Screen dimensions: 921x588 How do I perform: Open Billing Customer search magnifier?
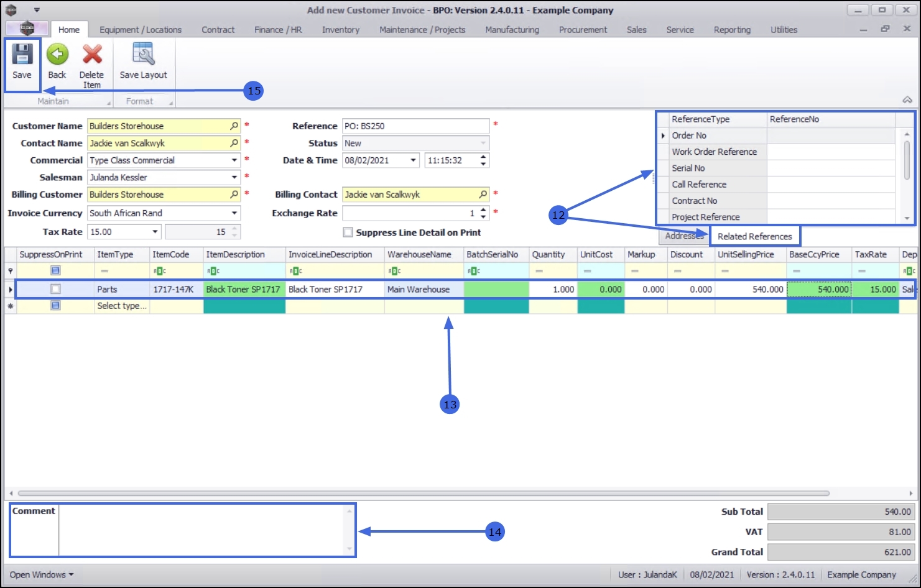coord(234,195)
